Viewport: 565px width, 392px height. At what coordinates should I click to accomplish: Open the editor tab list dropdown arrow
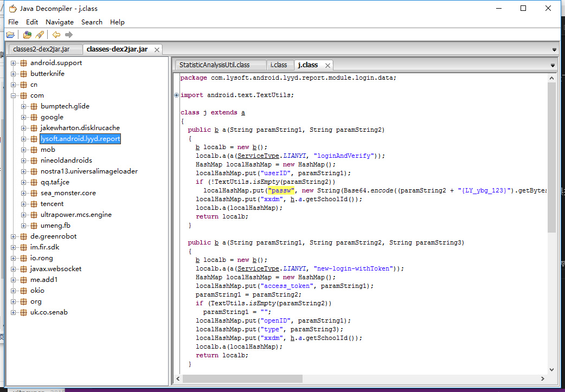(553, 65)
